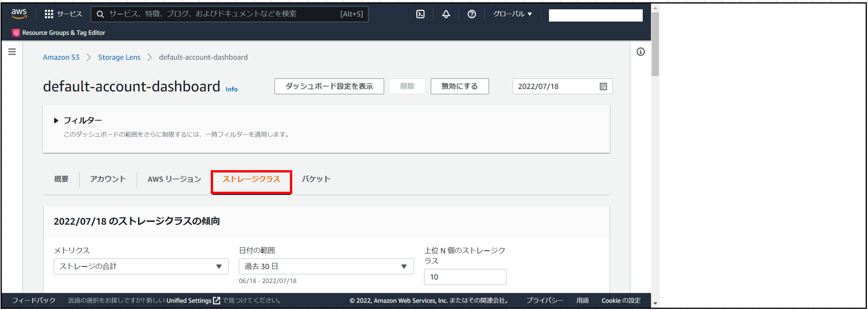
Task: Open the AWS home logo
Action: coord(19,14)
